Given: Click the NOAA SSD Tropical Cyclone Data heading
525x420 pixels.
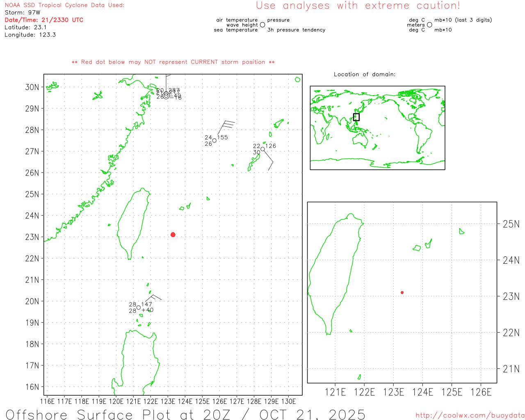Looking at the screenshot, I should pos(64,5).
